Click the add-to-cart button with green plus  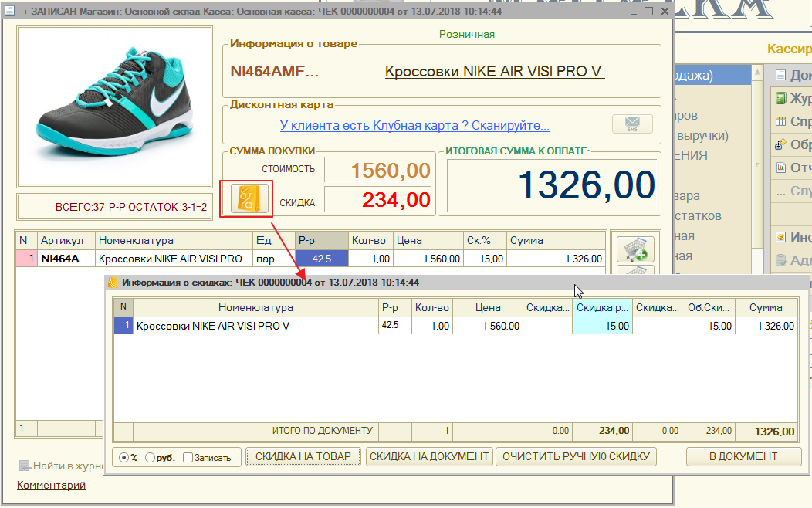(x=635, y=249)
